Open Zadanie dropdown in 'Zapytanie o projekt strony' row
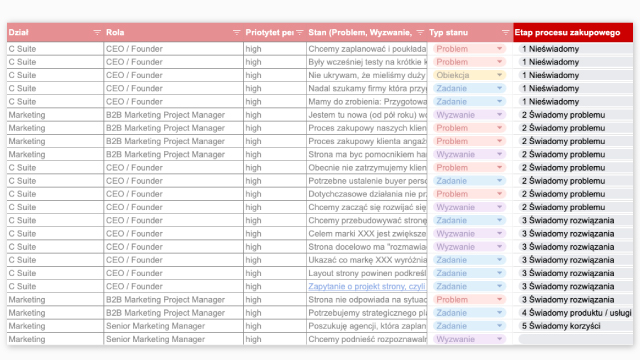The width and height of the screenshot is (640, 360). click(x=469, y=287)
